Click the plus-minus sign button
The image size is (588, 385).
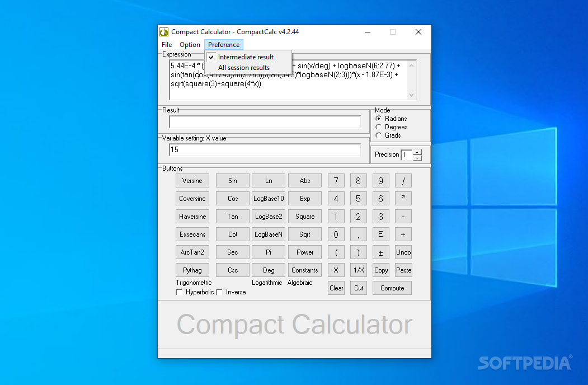pos(380,252)
